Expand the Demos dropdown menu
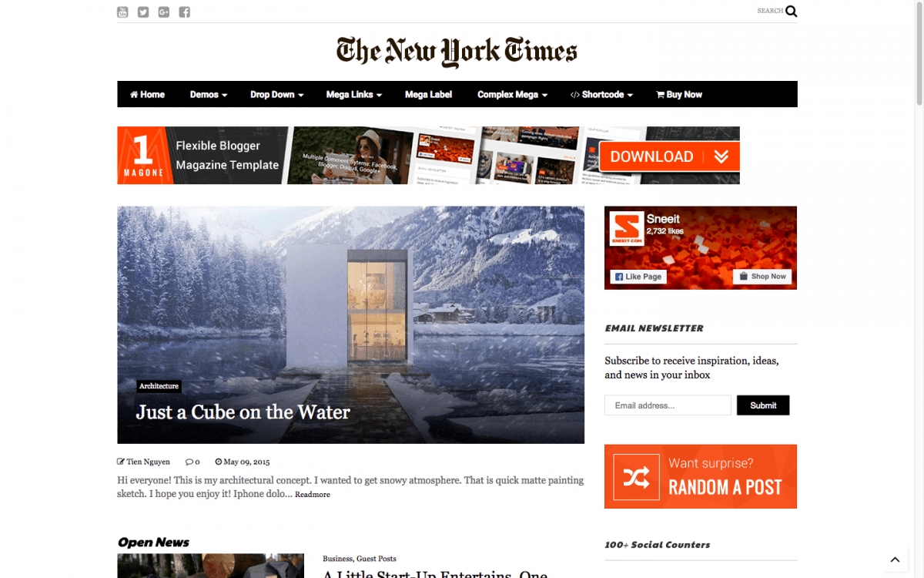Image resolution: width=924 pixels, height=578 pixels. click(209, 95)
